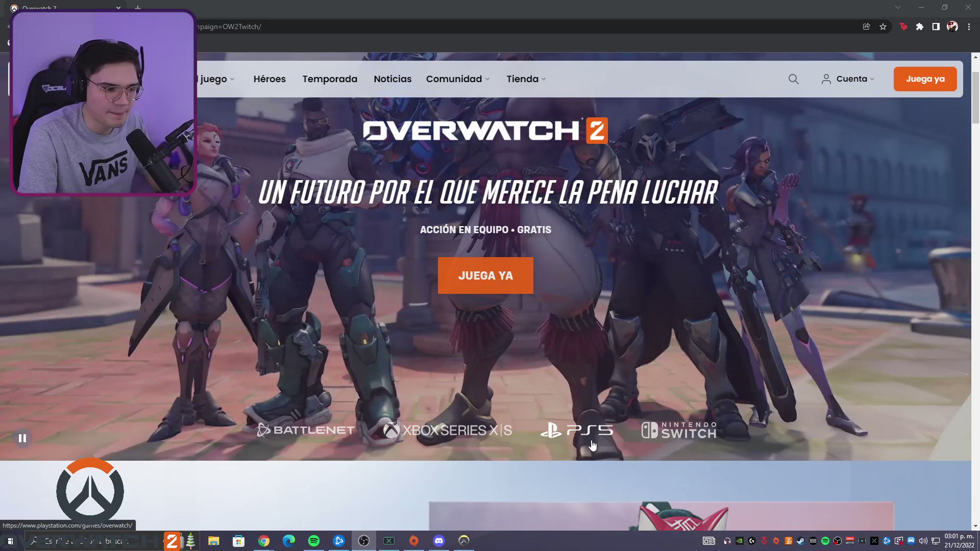Open Spotify from the taskbar
Screen dimensions: 980x551
click(x=313, y=541)
